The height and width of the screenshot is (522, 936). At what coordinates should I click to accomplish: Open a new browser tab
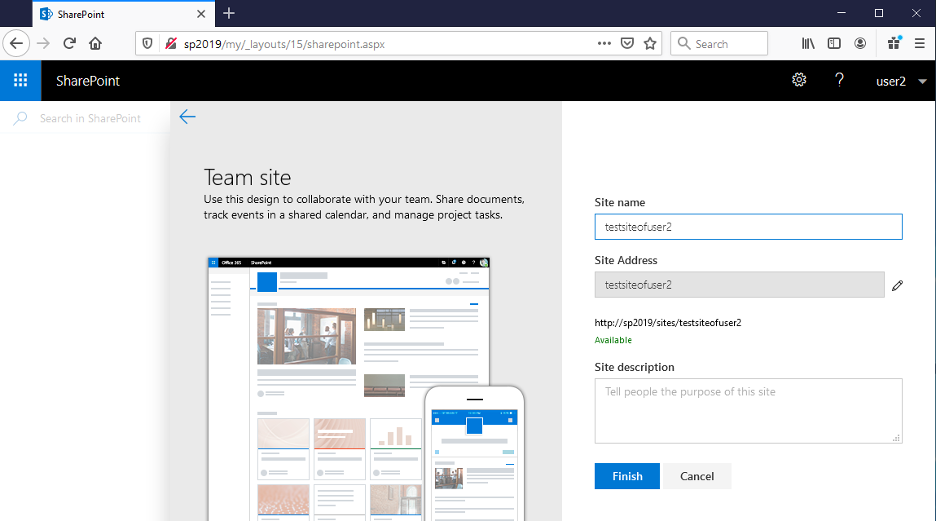(x=229, y=14)
